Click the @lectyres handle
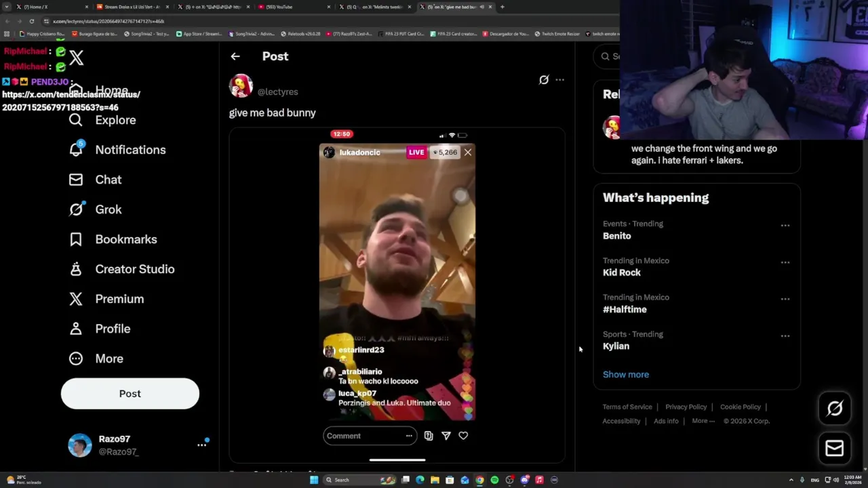The width and height of the screenshot is (868, 488). pos(277,91)
